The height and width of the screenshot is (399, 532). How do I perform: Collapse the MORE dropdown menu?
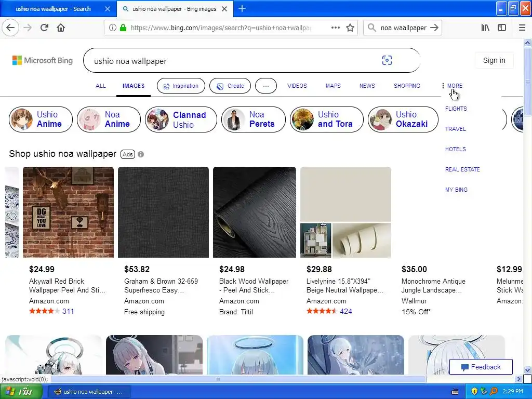pos(453,86)
